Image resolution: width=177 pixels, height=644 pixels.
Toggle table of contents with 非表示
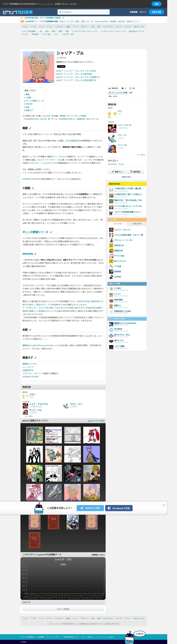click(32, 90)
